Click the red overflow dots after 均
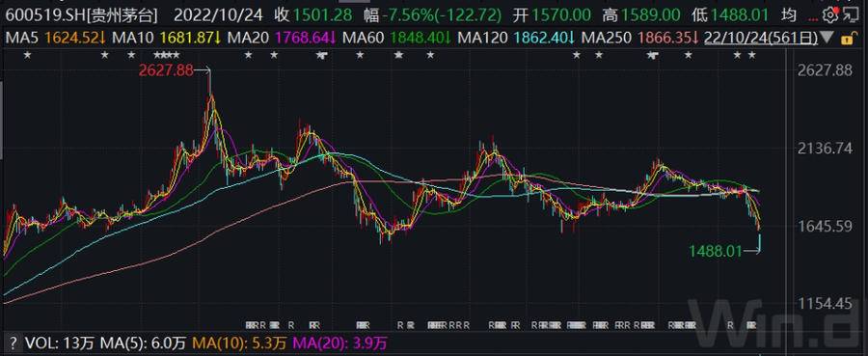868x356 pixels. point(813,19)
